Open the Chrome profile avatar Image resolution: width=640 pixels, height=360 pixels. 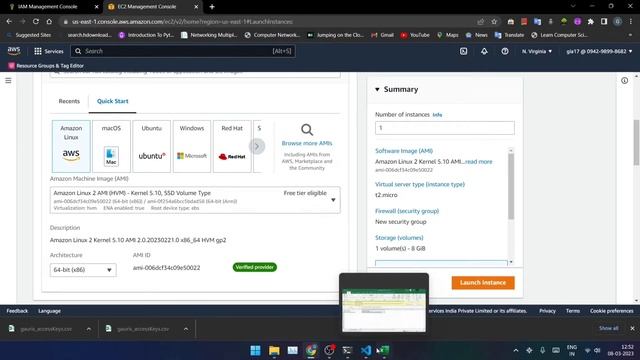618,22
